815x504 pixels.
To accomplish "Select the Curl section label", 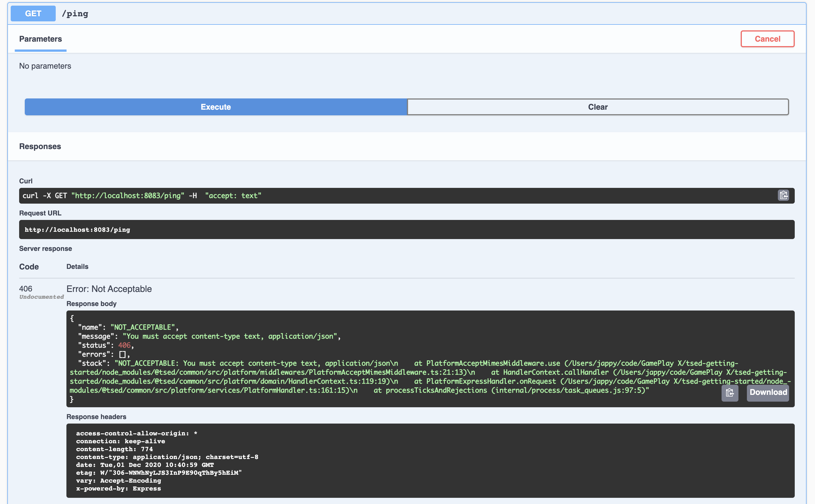I will tap(25, 181).
